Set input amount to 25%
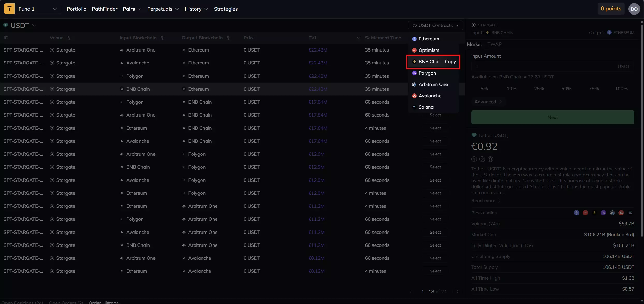This screenshot has height=304, width=644. pos(539,89)
